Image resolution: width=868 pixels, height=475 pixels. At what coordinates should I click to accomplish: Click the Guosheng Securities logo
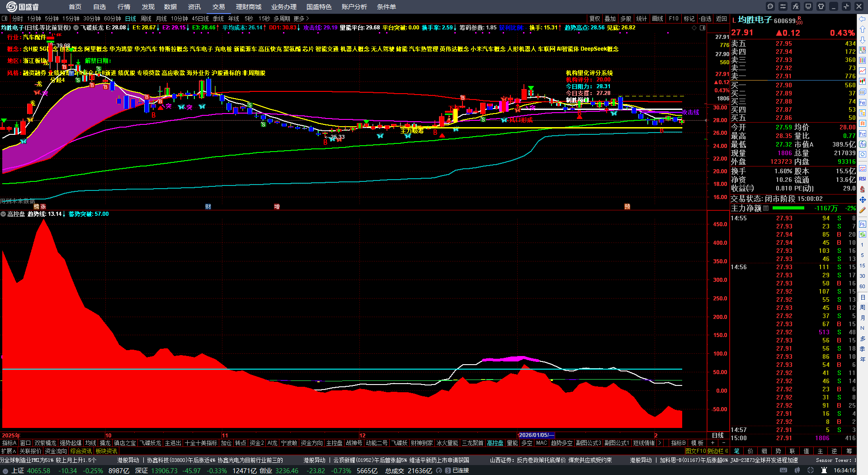pos(23,7)
